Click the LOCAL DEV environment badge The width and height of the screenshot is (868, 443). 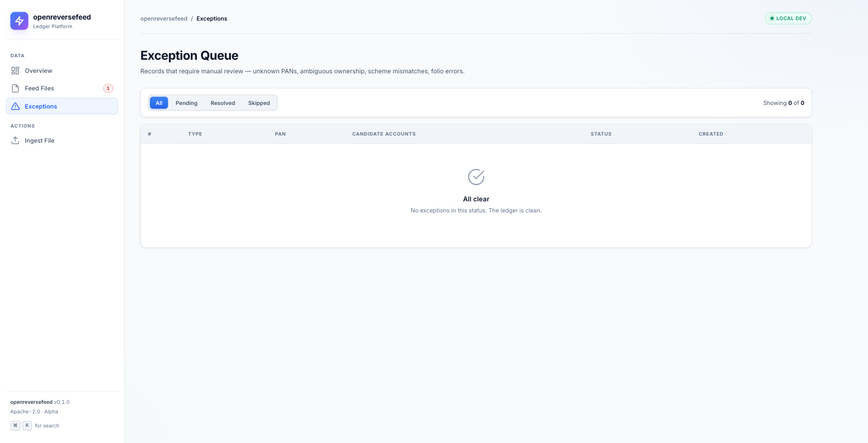788,19
